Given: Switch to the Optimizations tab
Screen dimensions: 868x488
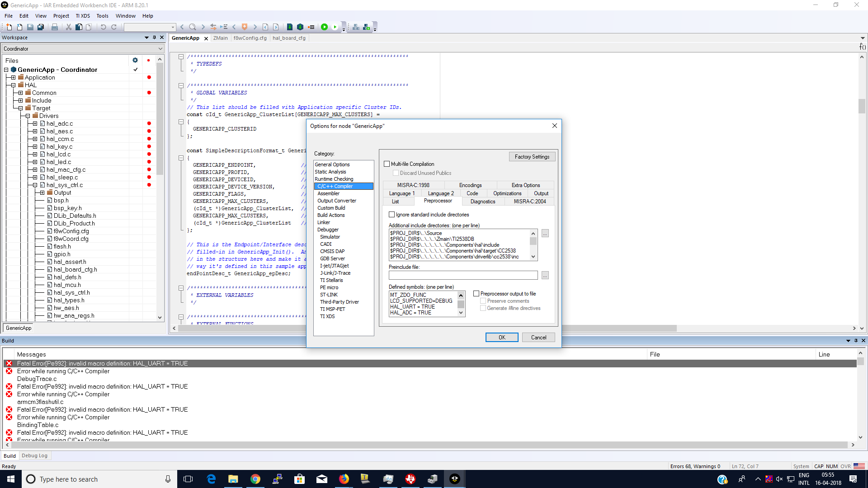Looking at the screenshot, I should click(507, 193).
